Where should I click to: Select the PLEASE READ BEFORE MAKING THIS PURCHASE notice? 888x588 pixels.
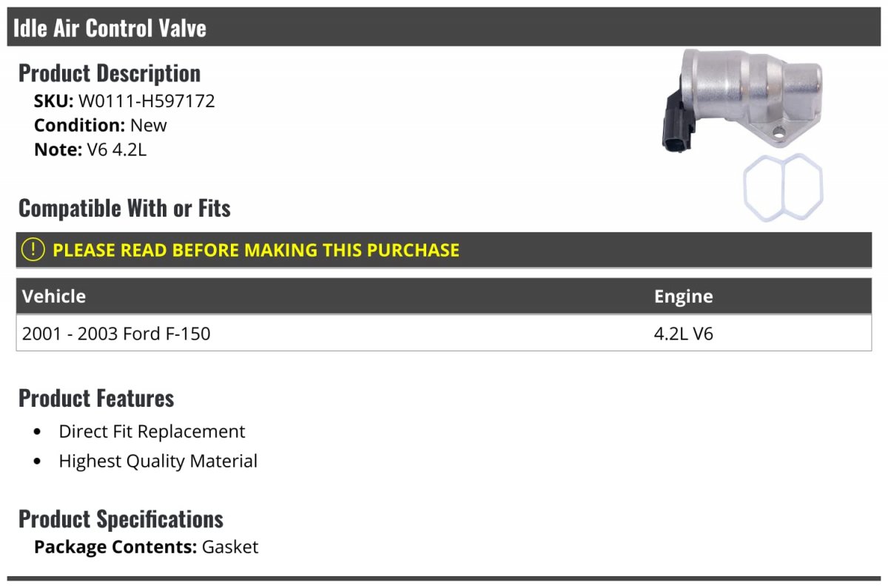[x=256, y=250]
